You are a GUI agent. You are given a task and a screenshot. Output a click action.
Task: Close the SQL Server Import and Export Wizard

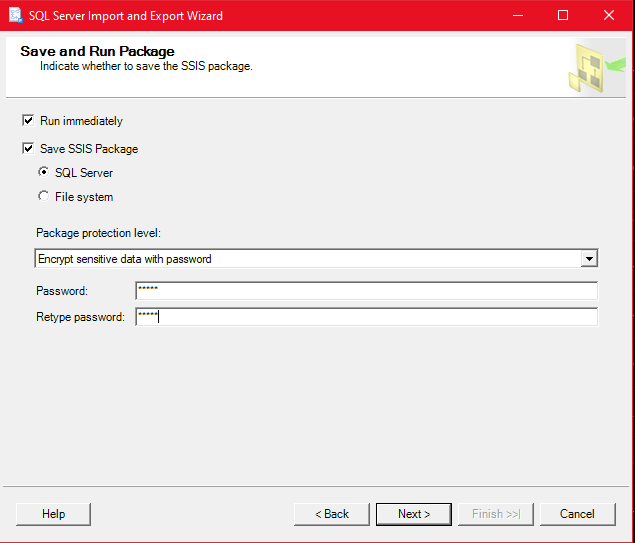[x=609, y=15]
